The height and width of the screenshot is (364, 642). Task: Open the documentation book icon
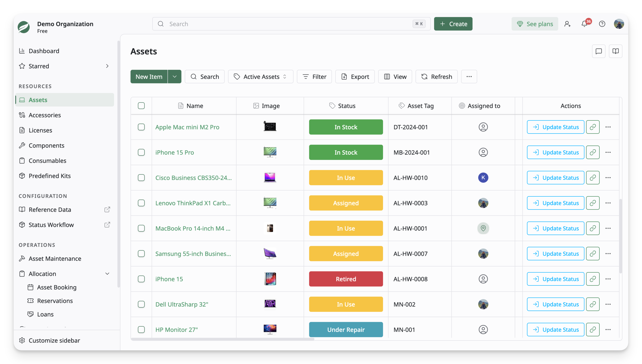pos(615,51)
